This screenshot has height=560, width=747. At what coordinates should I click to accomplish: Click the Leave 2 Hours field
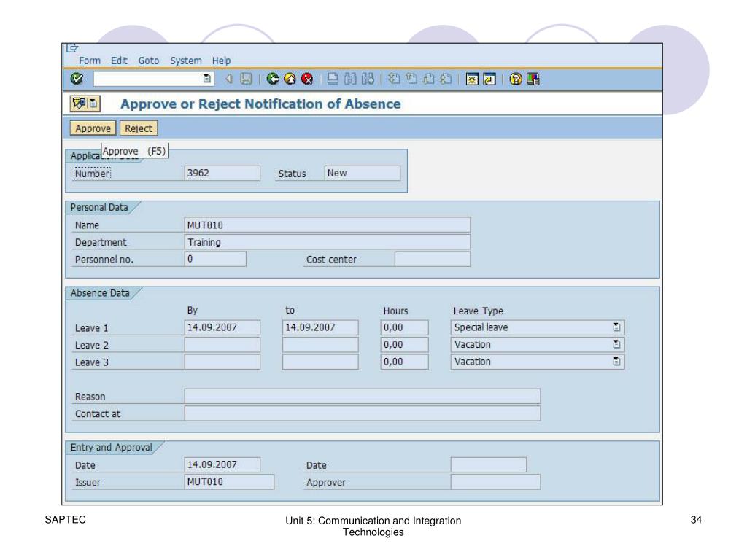(x=404, y=344)
